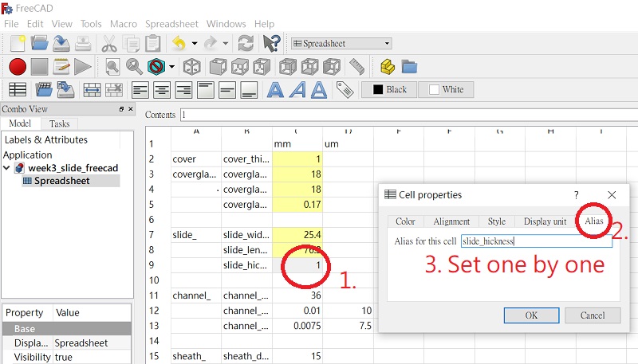638x364 pixels.
Task: Confirm the alias with OK
Action: (x=531, y=315)
